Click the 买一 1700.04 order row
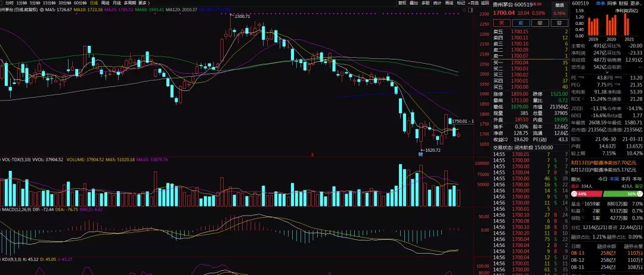 point(531,62)
